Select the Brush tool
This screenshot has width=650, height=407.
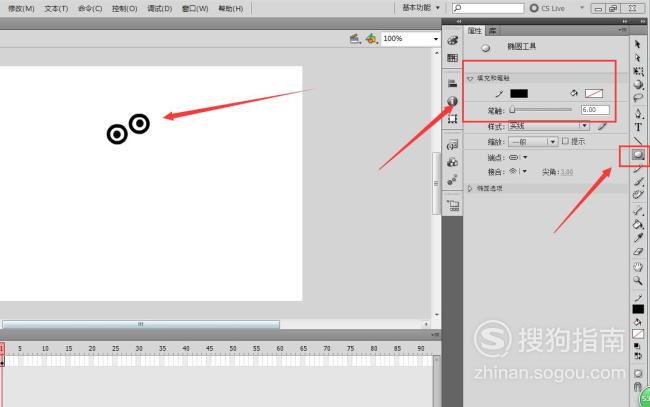pos(638,182)
